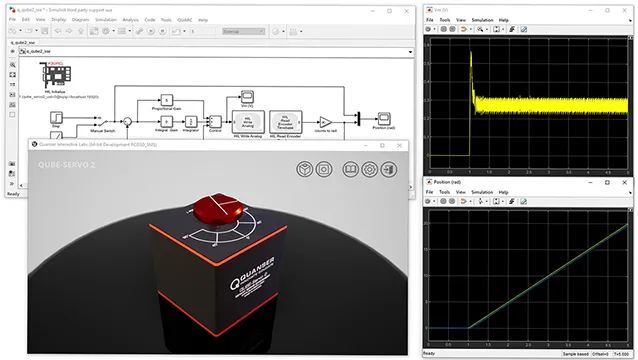Expand zoom tool dropdown in Vm scope toolbar

pyautogui.click(x=486, y=29)
